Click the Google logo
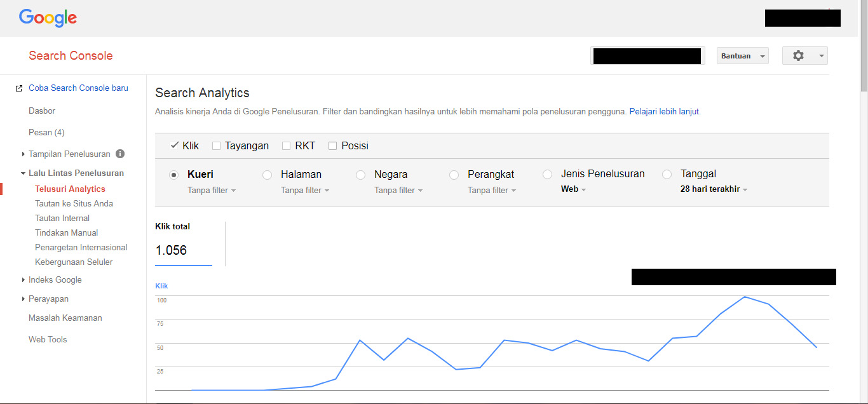868x404 pixels. [48, 18]
